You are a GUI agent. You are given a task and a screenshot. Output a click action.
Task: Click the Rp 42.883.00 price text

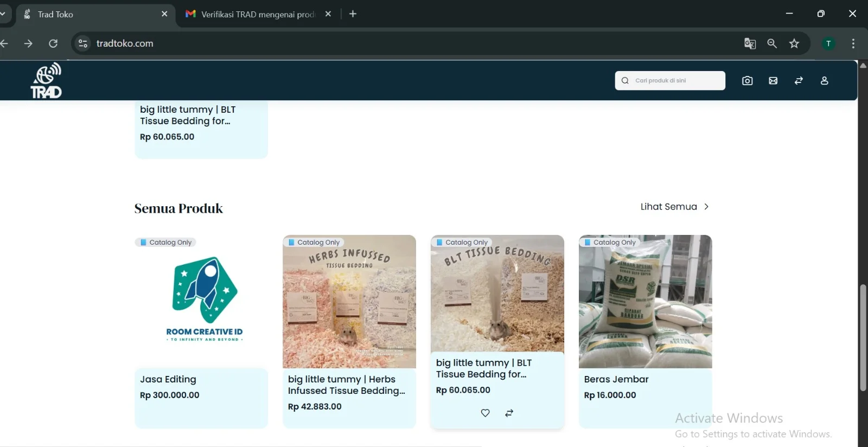coord(315,406)
